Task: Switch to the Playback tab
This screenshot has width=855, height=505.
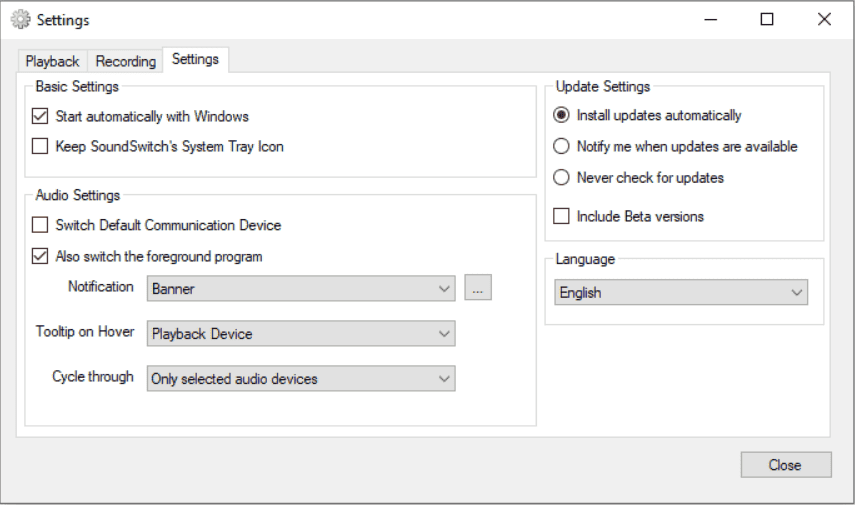Action: point(52,61)
